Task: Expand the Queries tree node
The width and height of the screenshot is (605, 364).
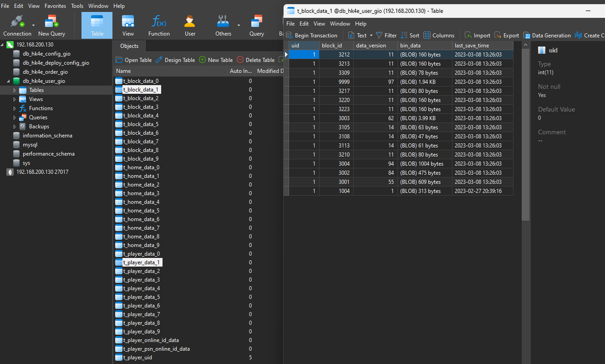Action: tap(15, 117)
